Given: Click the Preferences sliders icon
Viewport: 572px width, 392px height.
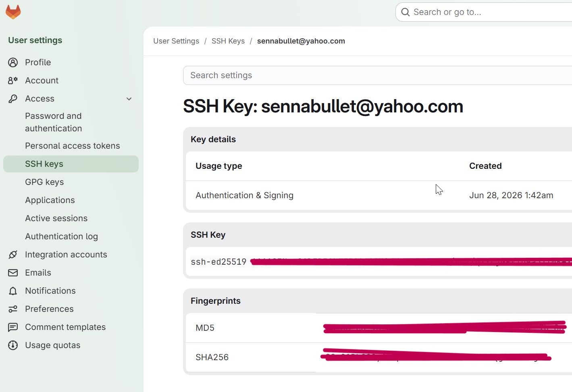Looking at the screenshot, I should click(13, 309).
